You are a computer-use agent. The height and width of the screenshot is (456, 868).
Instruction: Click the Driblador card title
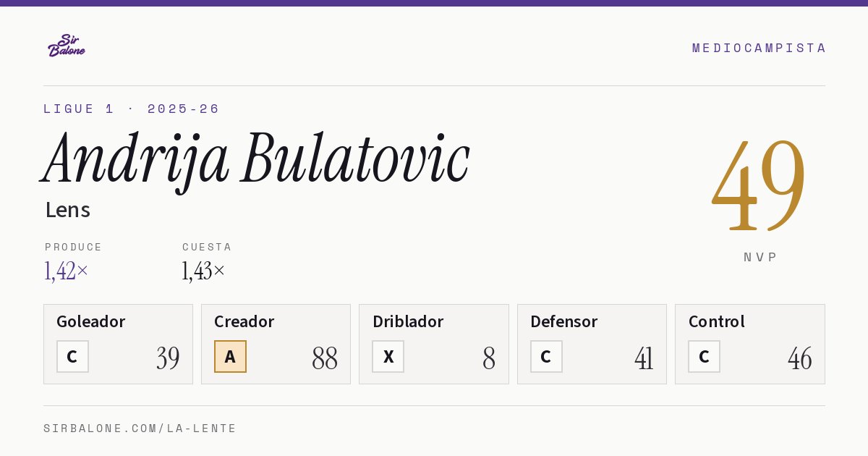[x=408, y=321]
